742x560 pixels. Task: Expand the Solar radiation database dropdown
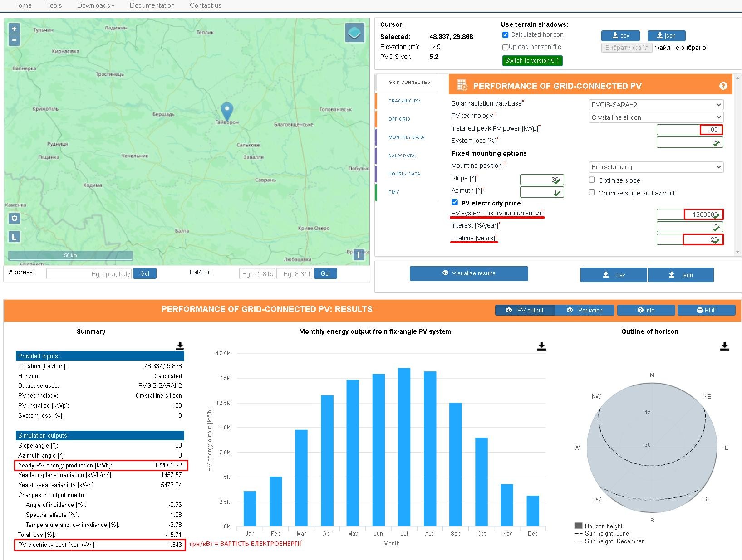click(655, 105)
